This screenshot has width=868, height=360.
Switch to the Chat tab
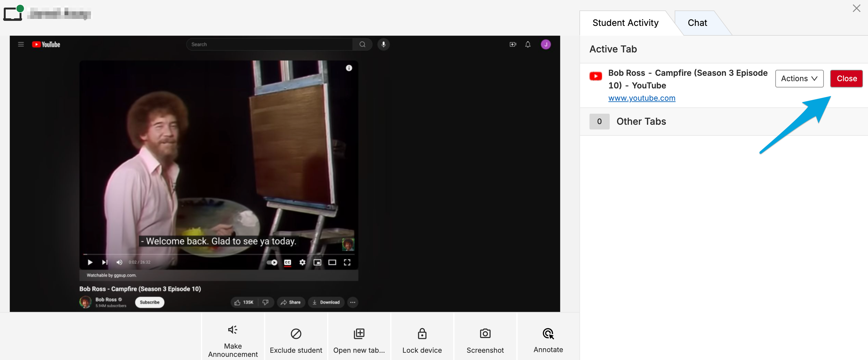[x=697, y=23]
